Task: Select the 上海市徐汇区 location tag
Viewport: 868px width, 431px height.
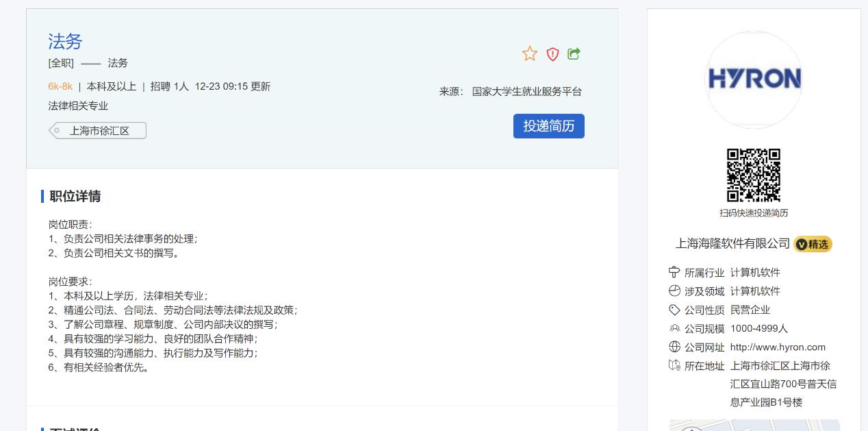Action: click(x=99, y=131)
